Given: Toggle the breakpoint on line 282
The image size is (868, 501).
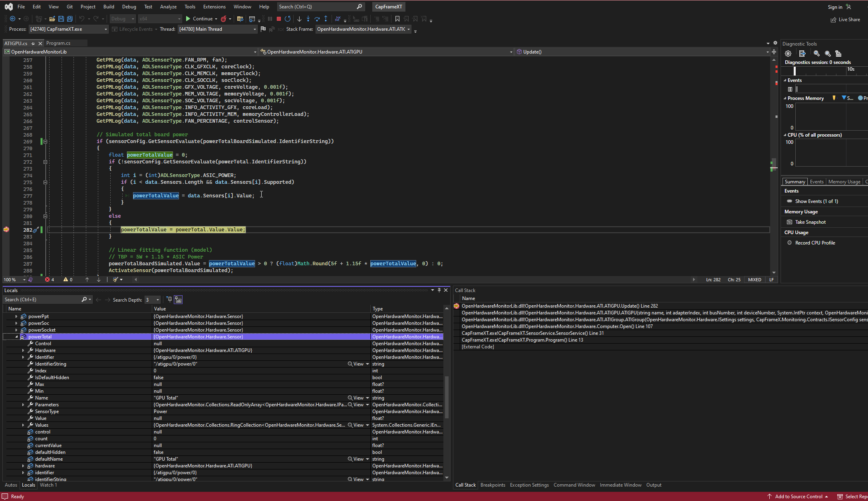Looking at the screenshot, I should (6, 229).
